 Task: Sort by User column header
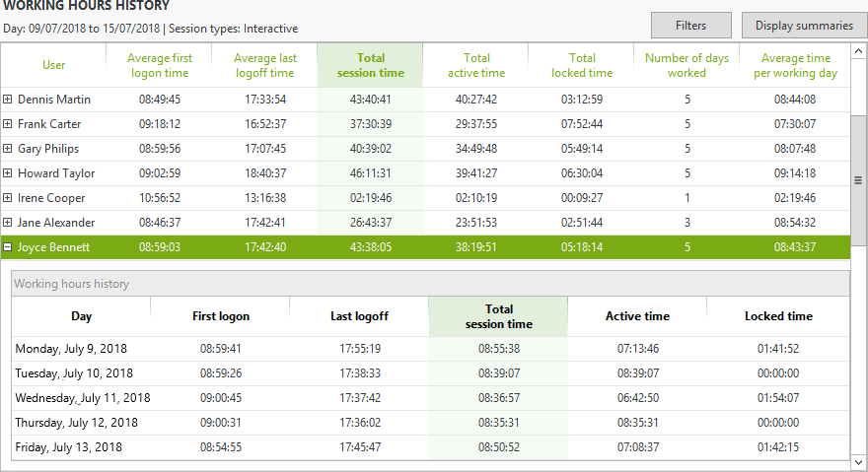point(54,65)
